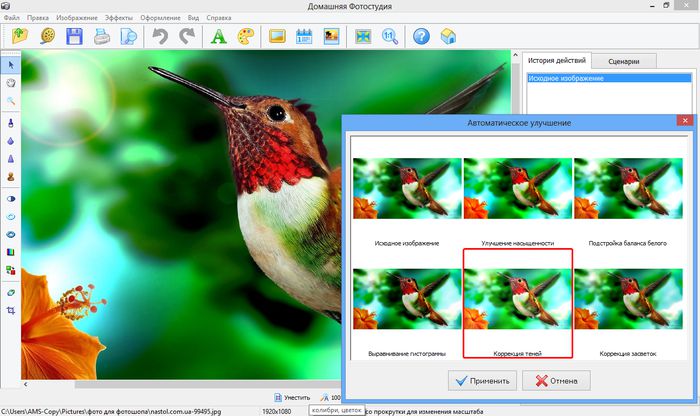Switch to the Сценарии tab
Screen dimensions: 700x416
[x=624, y=62]
